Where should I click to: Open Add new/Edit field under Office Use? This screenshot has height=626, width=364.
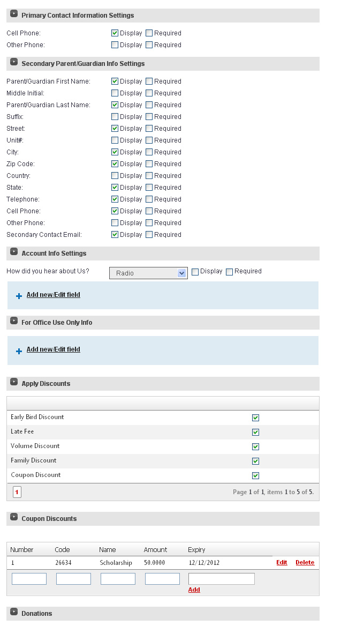click(54, 349)
